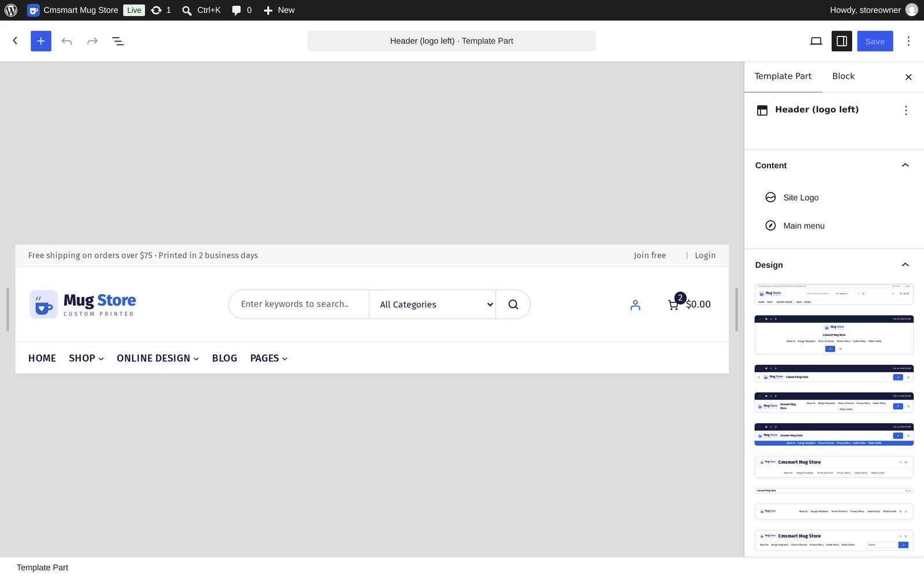Click the Login link
The width and height of the screenshot is (924, 578).
(x=705, y=255)
